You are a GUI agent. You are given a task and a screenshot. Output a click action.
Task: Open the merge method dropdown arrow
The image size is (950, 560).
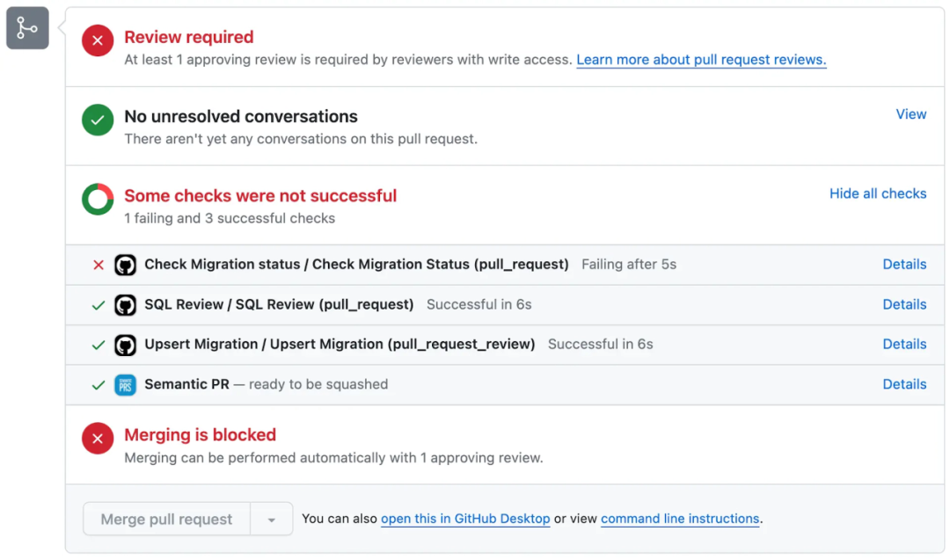coord(272,520)
